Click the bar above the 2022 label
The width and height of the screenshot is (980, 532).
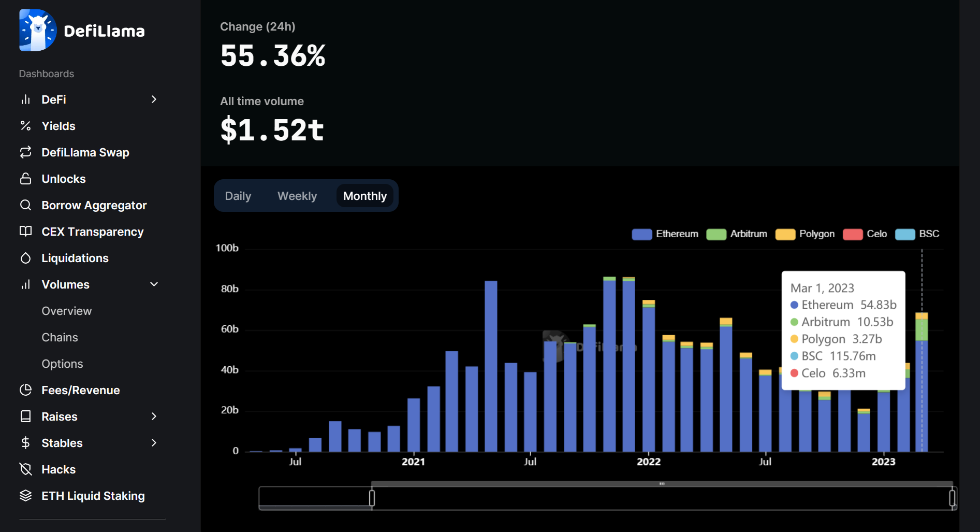point(649,376)
